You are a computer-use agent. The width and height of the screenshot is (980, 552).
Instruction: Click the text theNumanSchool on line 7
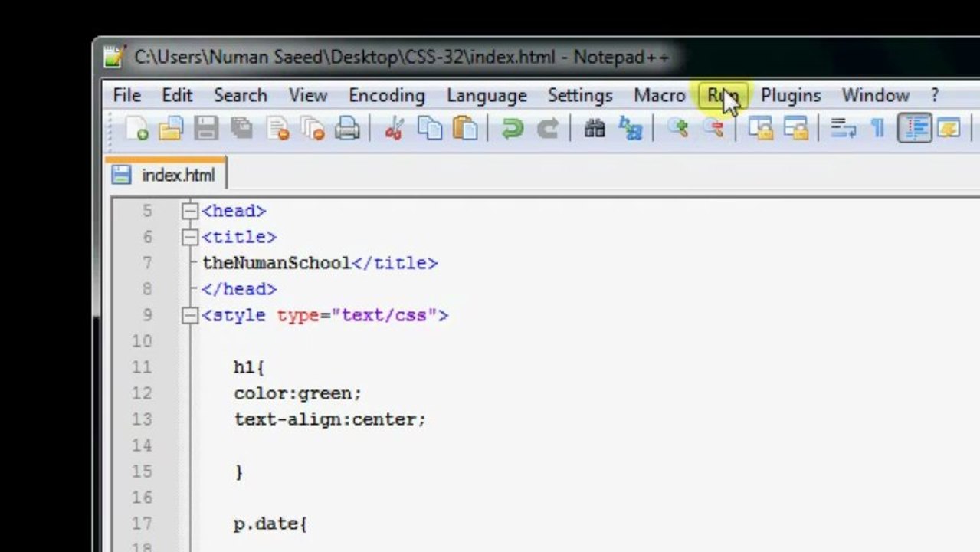pyautogui.click(x=277, y=263)
